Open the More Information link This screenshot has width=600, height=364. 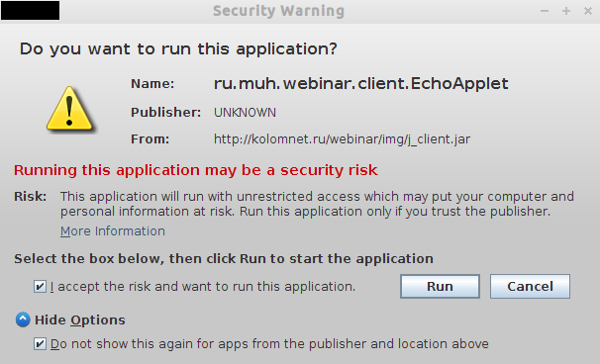pos(113,231)
